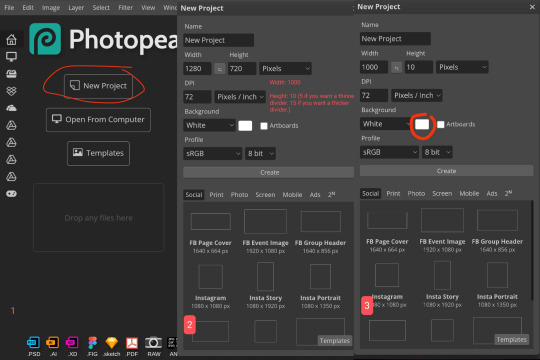Open the Pixels unit dropdown beside height 10
The height and width of the screenshot is (360, 540).
click(462, 67)
